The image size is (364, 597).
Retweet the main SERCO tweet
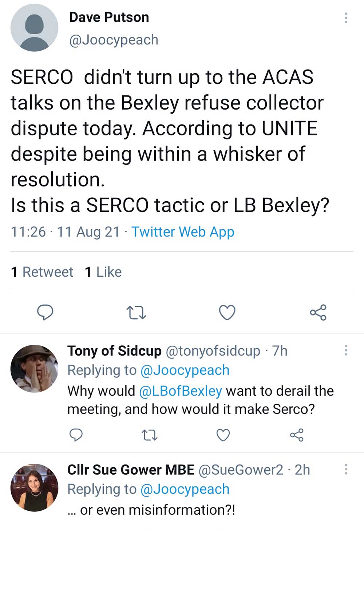(136, 312)
